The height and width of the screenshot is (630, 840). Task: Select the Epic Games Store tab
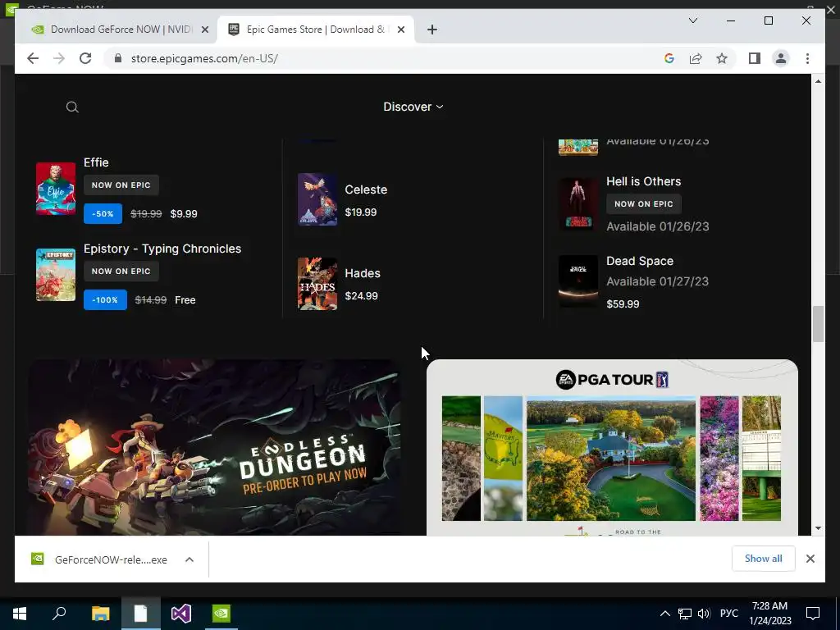point(315,30)
